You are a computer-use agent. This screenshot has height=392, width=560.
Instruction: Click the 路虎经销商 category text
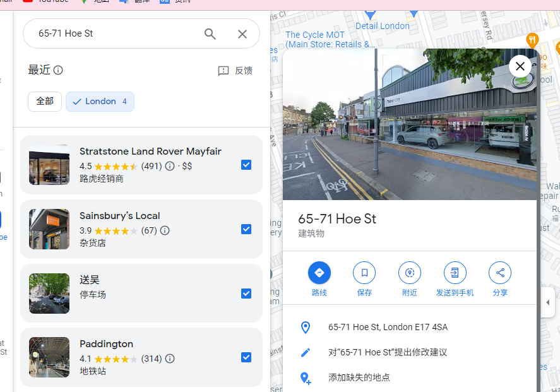click(x=102, y=179)
